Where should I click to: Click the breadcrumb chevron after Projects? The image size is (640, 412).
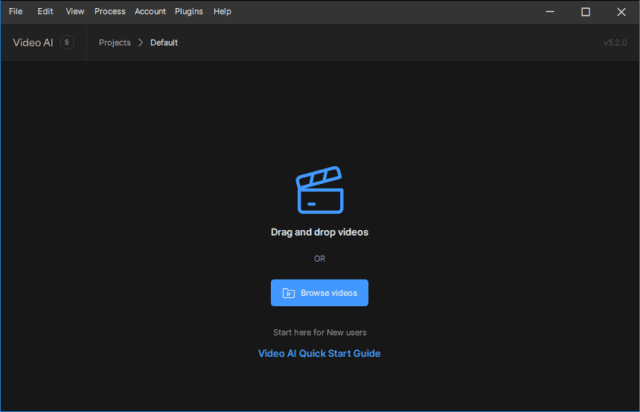pos(141,43)
